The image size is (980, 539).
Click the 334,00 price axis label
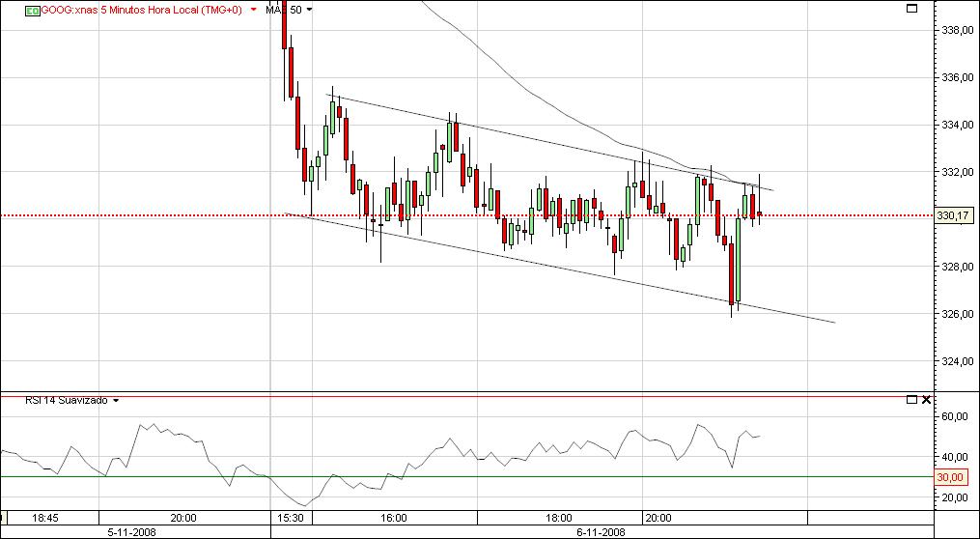(x=957, y=125)
